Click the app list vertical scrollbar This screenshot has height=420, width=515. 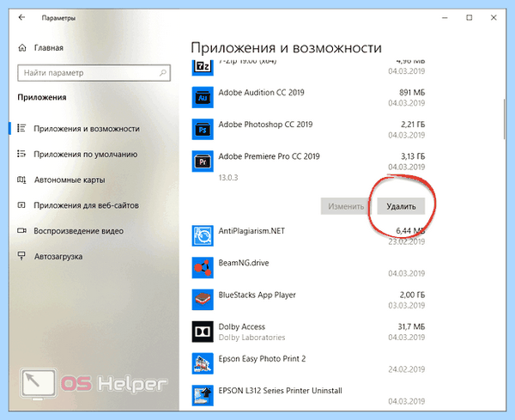(504, 119)
